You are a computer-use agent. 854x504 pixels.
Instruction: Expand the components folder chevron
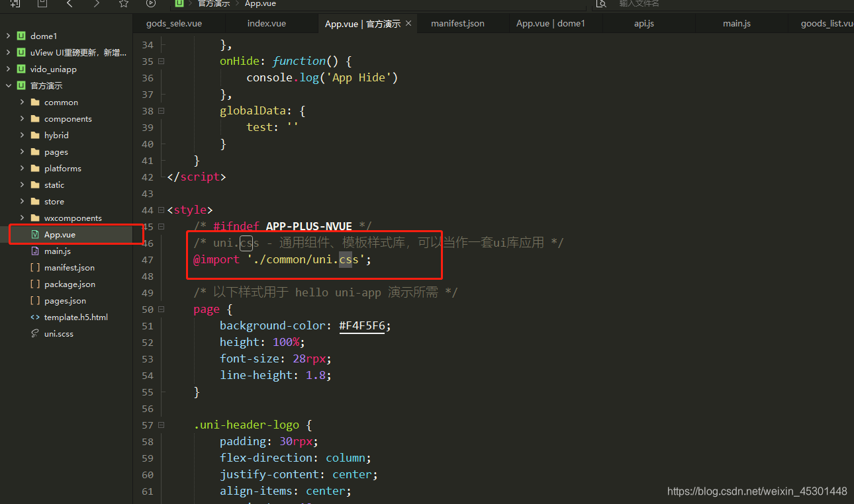pos(22,118)
